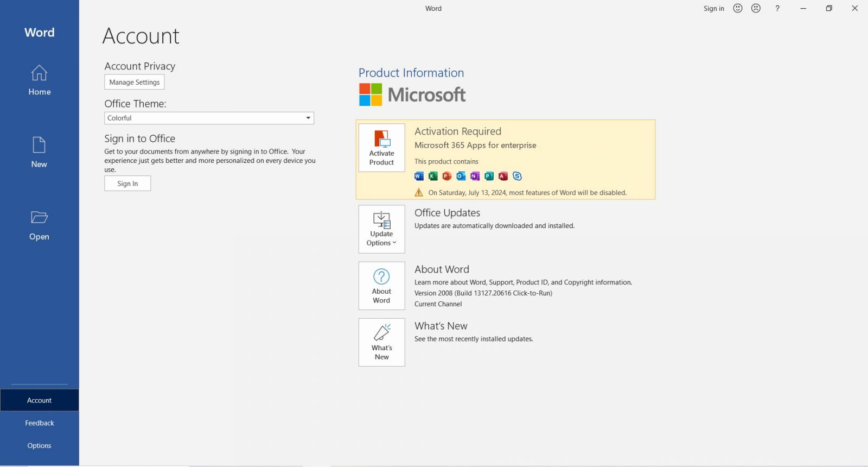Click the Open folder icon

pos(39,217)
